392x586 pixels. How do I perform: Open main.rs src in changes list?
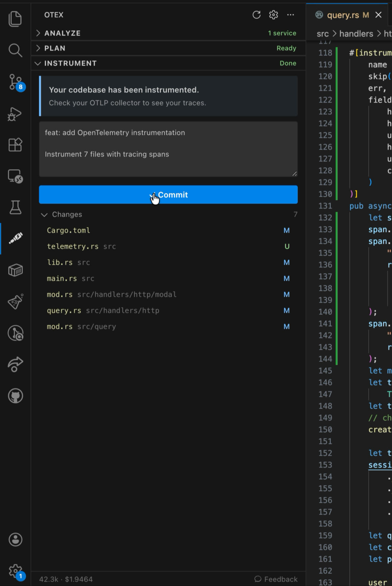point(168,278)
